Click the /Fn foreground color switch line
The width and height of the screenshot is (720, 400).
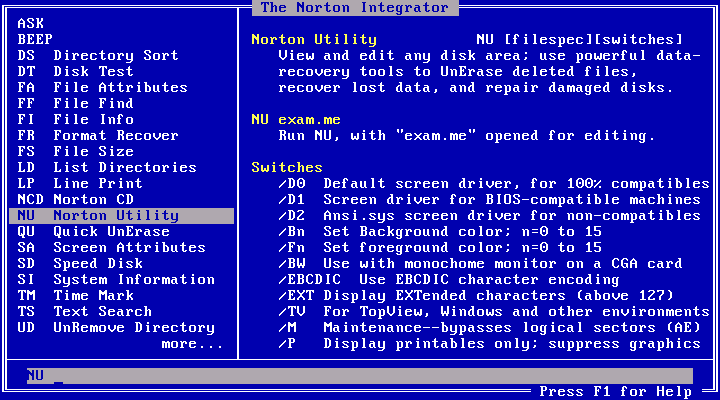[440, 248]
